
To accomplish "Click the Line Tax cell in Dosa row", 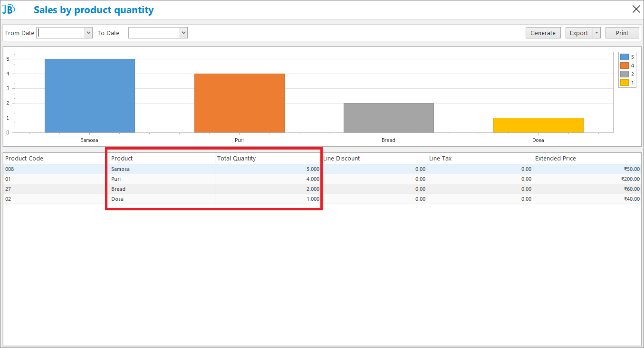I will point(480,199).
